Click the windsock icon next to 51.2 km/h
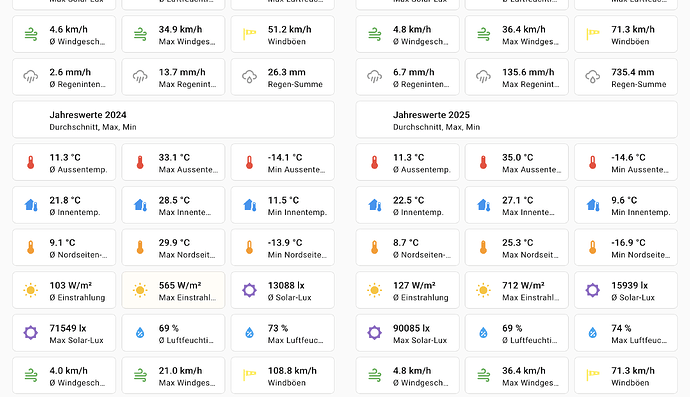Viewport: 690px width, 397px height. click(250, 34)
